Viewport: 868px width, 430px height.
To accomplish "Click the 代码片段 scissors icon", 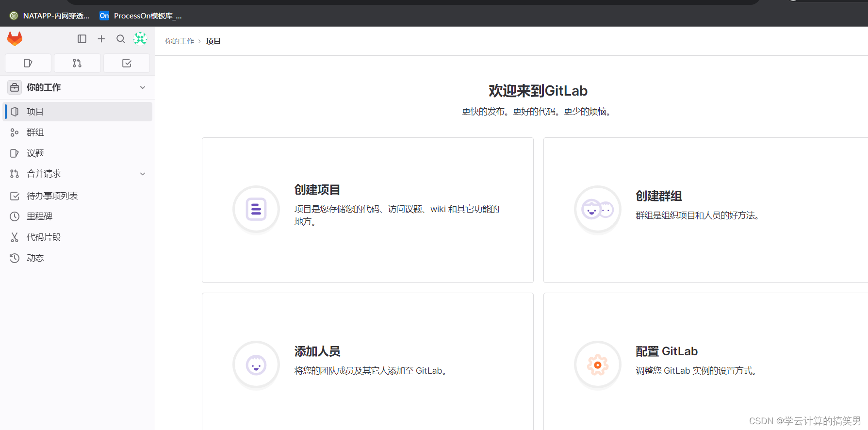I will (15, 237).
